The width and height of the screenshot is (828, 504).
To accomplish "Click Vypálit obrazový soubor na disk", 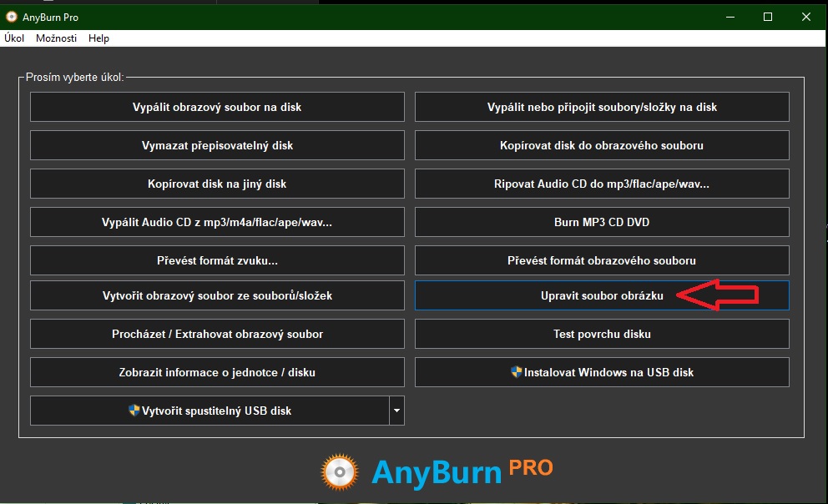I will pyautogui.click(x=217, y=107).
